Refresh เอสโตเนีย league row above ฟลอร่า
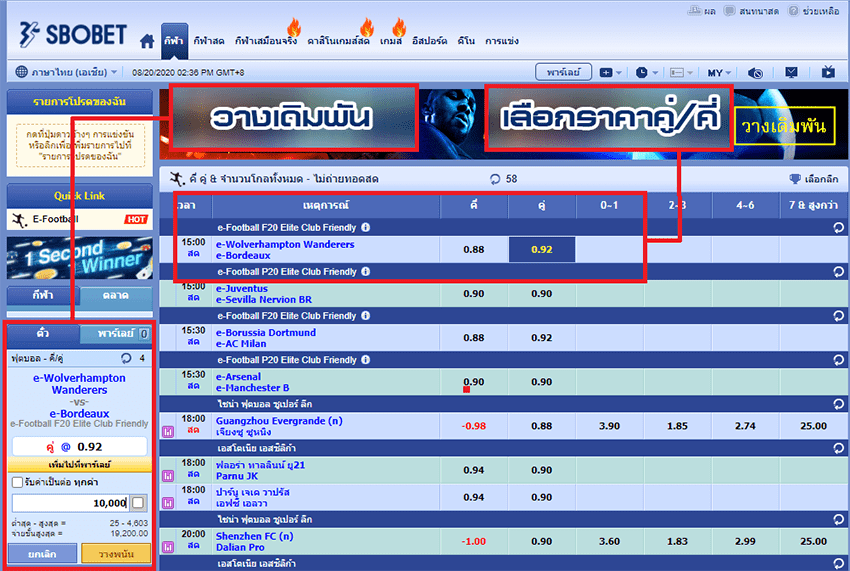Image resolution: width=850 pixels, height=571 pixels. pos(838,448)
